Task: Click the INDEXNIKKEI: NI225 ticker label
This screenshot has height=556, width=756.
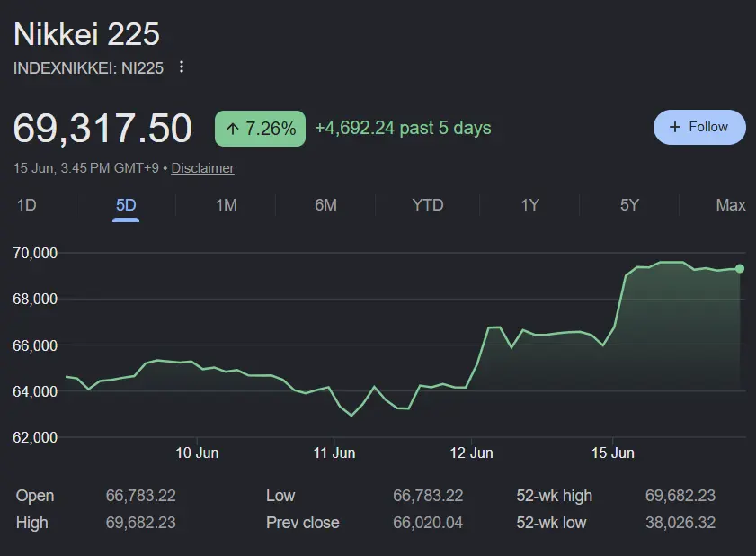Action: coord(88,68)
